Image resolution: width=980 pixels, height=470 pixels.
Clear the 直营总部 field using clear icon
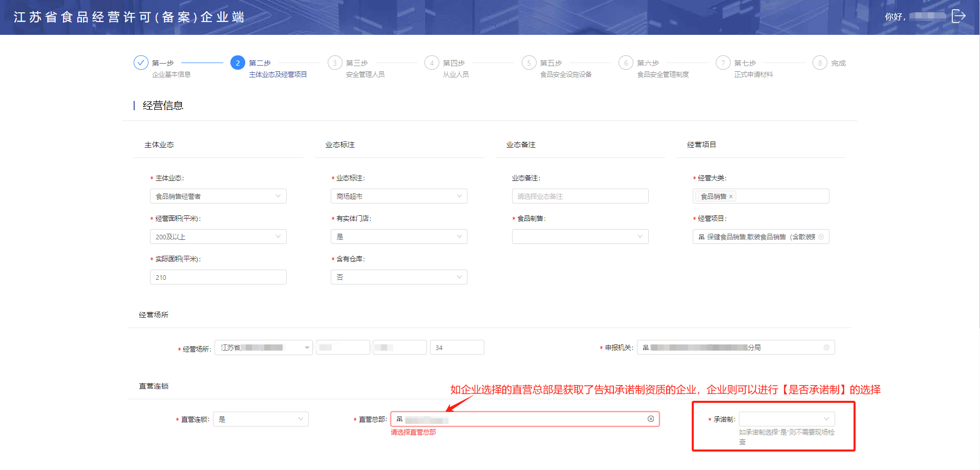coord(651,419)
